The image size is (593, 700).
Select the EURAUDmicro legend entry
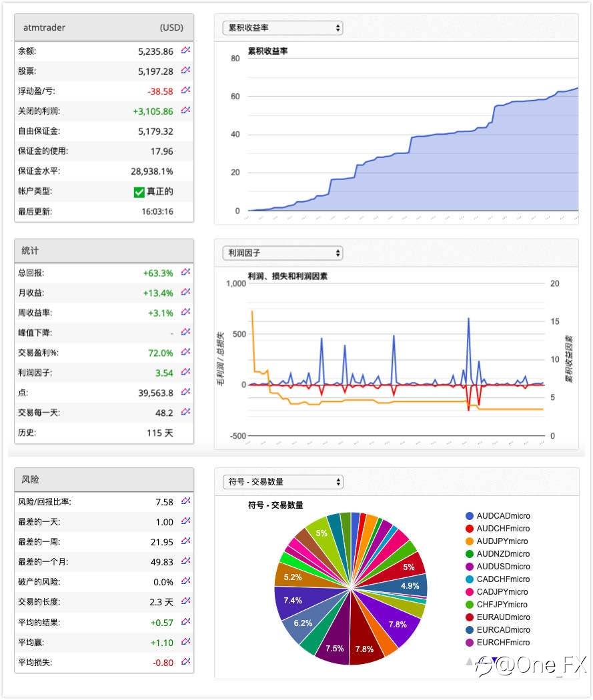[498, 617]
